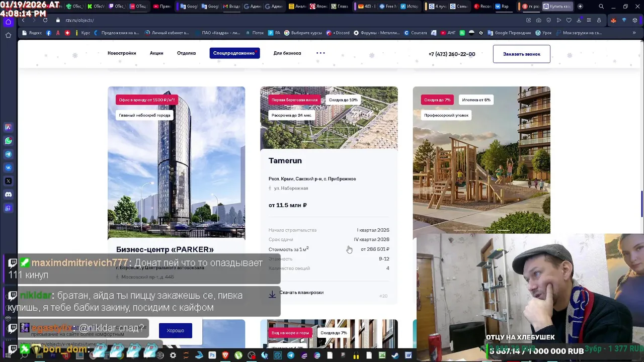The height and width of the screenshot is (362, 644).
Task: Open the playground image on the third card
Action: click(x=481, y=160)
